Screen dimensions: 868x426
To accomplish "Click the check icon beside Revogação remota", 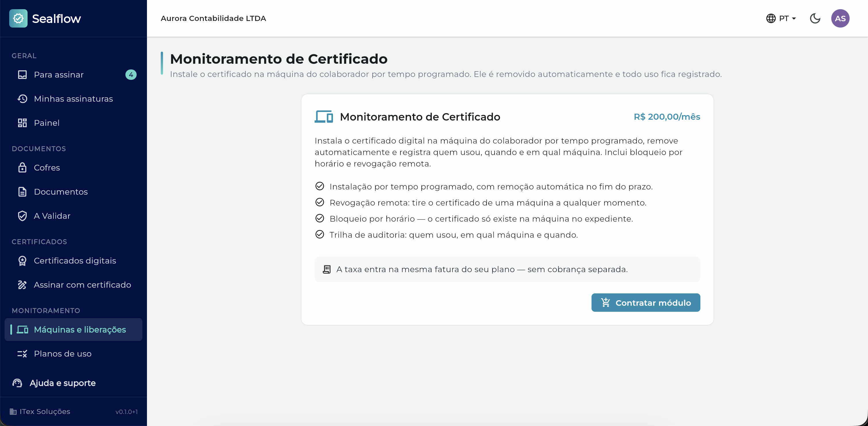I will pos(319,202).
